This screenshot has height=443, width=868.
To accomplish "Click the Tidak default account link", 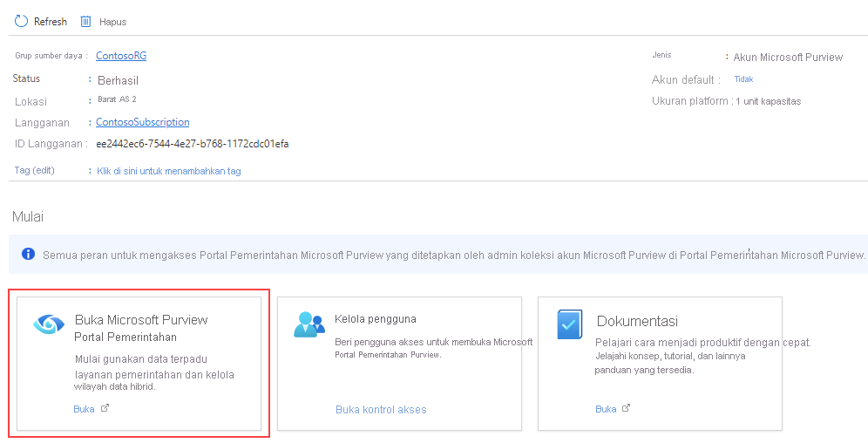I will click(x=744, y=79).
